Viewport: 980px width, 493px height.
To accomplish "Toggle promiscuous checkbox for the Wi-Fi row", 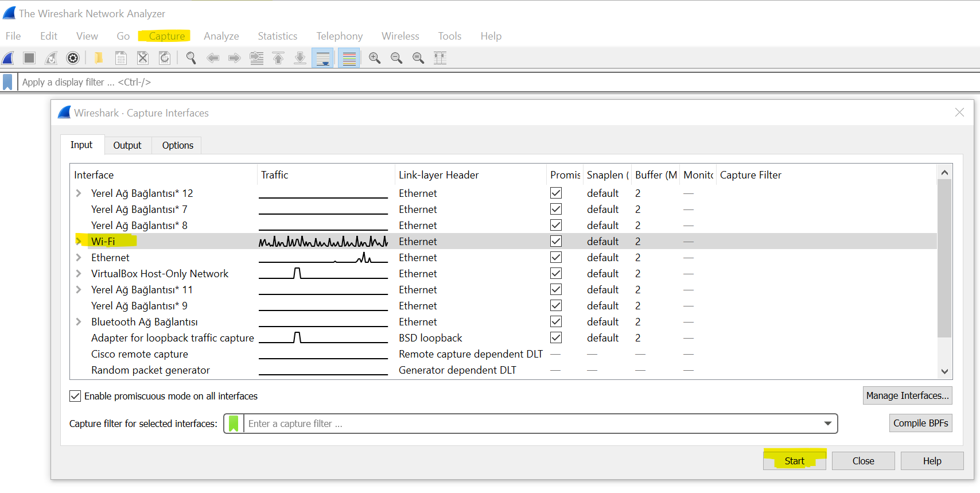I will coord(556,241).
